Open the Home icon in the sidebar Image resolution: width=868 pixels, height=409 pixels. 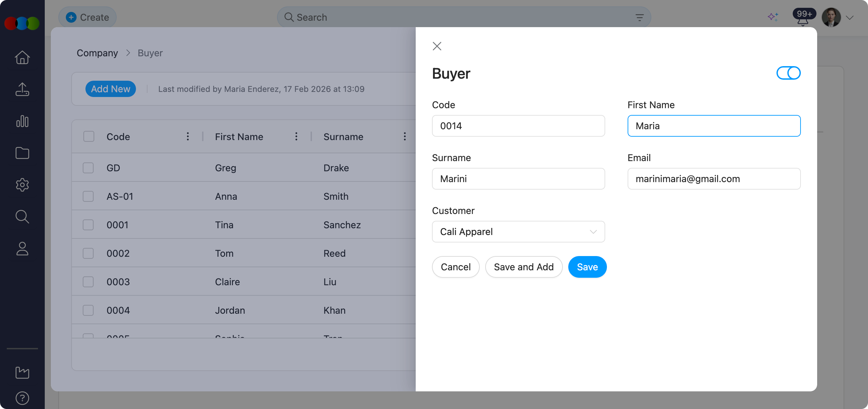click(22, 58)
